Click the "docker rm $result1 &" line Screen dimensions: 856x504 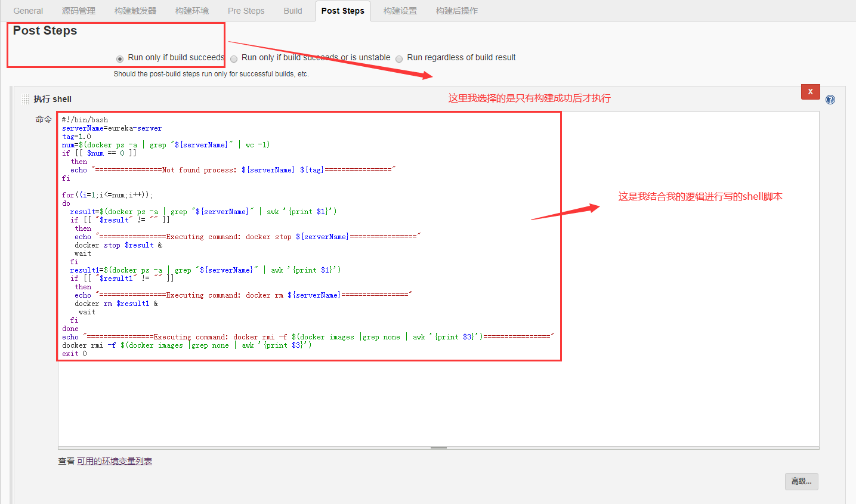click(x=116, y=304)
